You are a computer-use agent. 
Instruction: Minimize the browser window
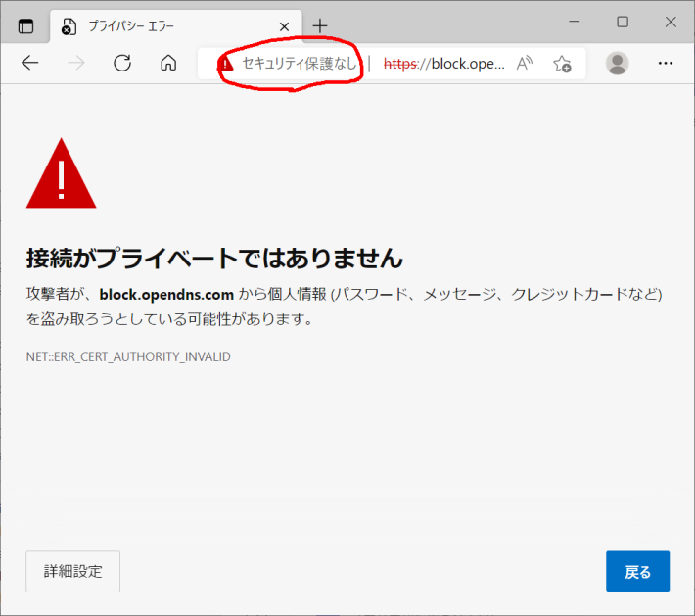tap(576, 23)
